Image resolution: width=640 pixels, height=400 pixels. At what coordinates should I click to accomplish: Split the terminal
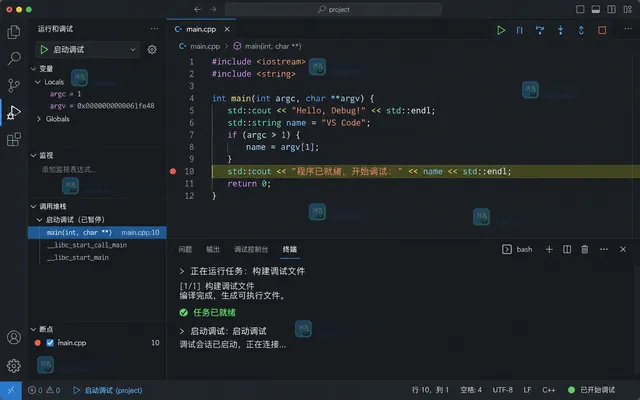coord(567,249)
